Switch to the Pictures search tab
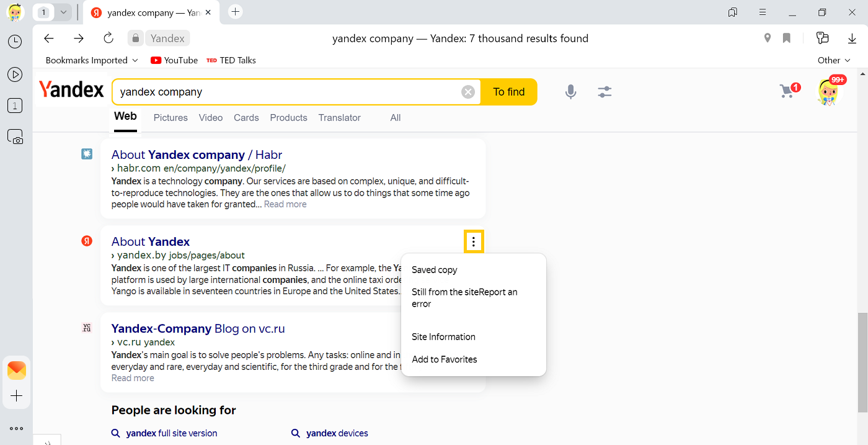The height and width of the screenshot is (445, 868). (x=170, y=118)
